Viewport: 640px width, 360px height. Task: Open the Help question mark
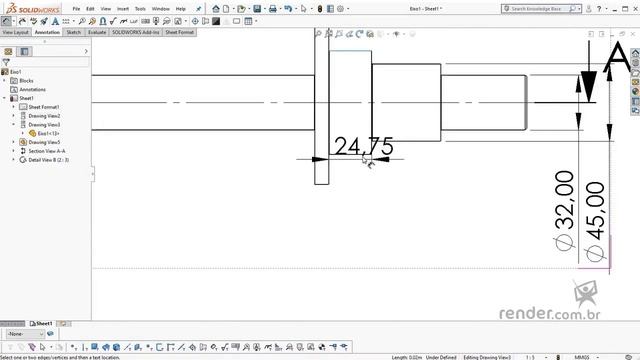(599, 9)
